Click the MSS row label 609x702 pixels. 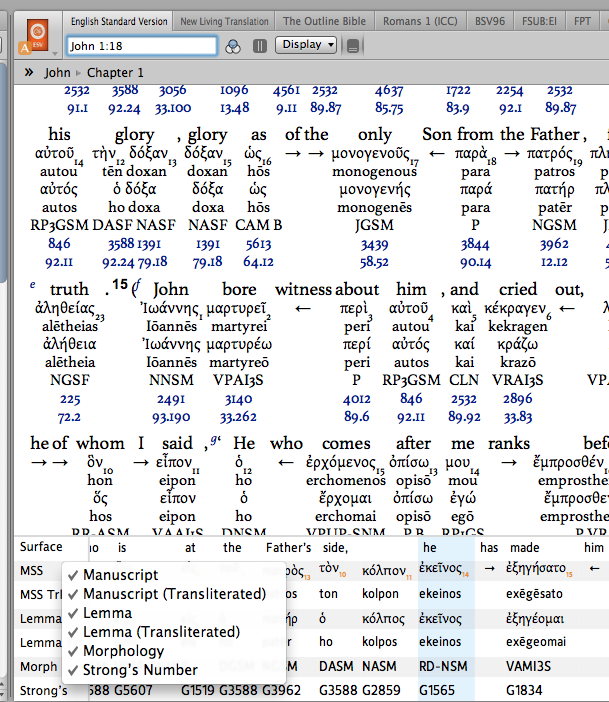point(31,570)
